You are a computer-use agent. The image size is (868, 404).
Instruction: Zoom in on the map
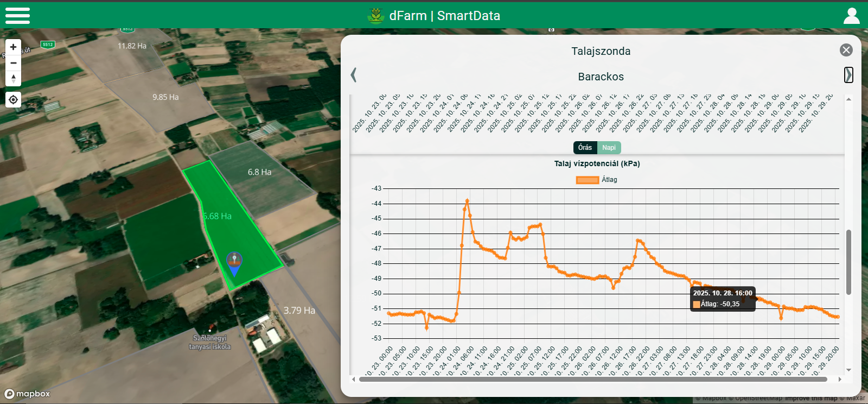click(14, 47)
